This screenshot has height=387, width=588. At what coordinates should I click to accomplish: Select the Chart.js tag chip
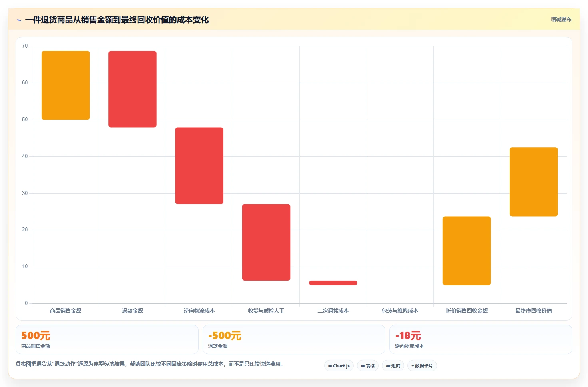339,366
